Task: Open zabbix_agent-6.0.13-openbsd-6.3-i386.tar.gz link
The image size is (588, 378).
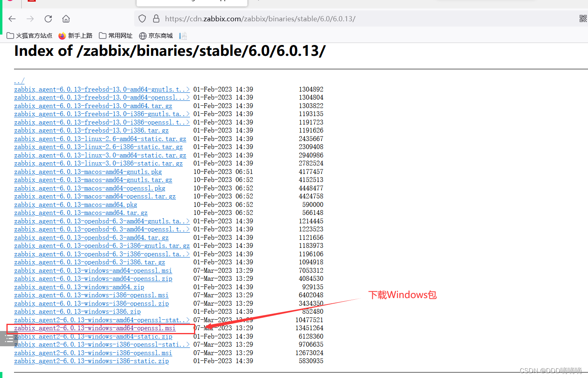Action: (x=90, y=262)
